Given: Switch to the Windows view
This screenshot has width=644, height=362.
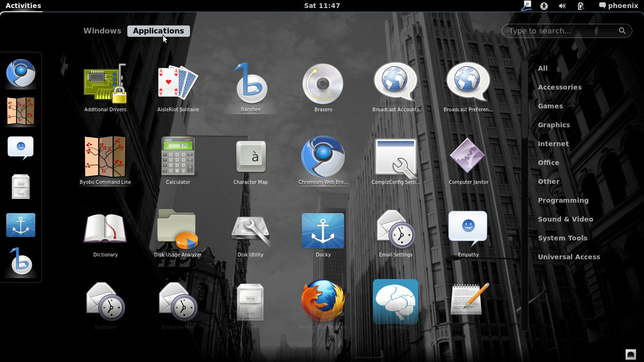Looking at the screenshot, I should pyautogui.click(x=102, y=31).
